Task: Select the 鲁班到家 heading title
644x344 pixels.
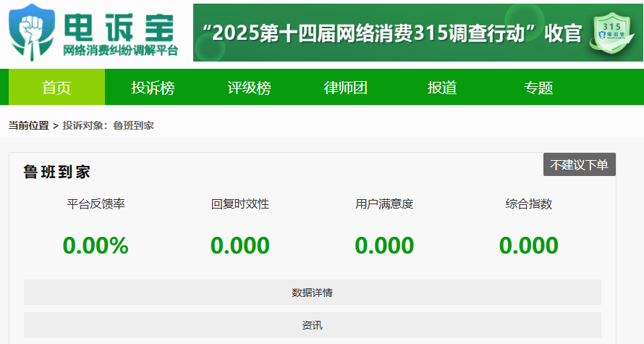Action: click(56, 172)
